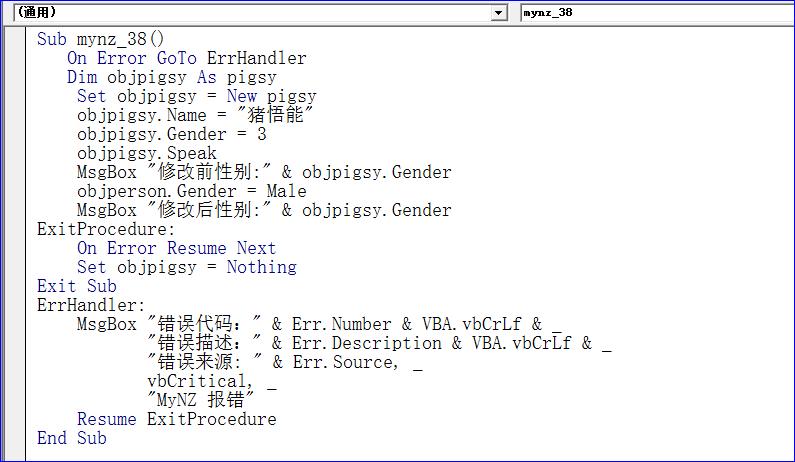Screen dimensions: 795x462
Task: Click the 'Dim objpigsy As pigsy' line
Action: 172,77
